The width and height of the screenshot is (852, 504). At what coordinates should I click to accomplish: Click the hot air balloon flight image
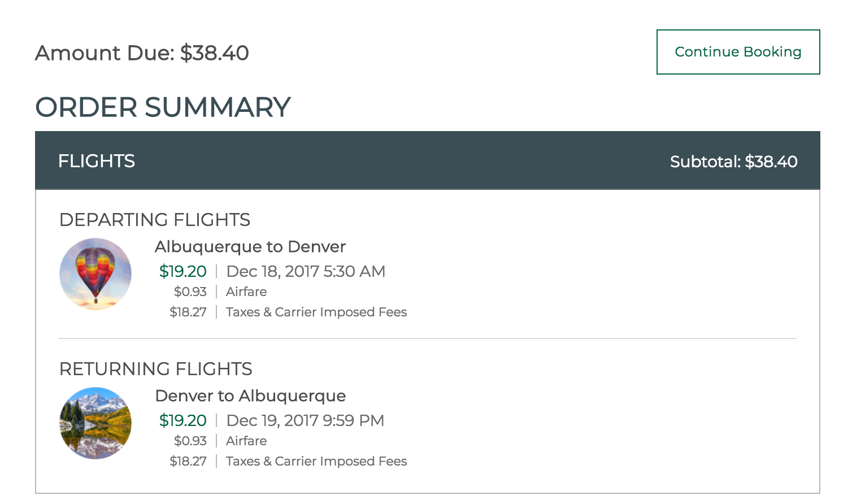tap(95, 273)
